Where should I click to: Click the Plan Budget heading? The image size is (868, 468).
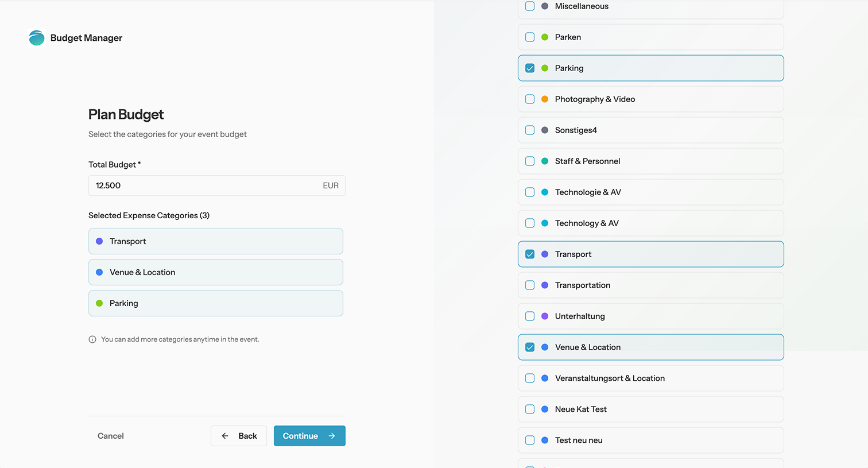(x=126, y=114)
